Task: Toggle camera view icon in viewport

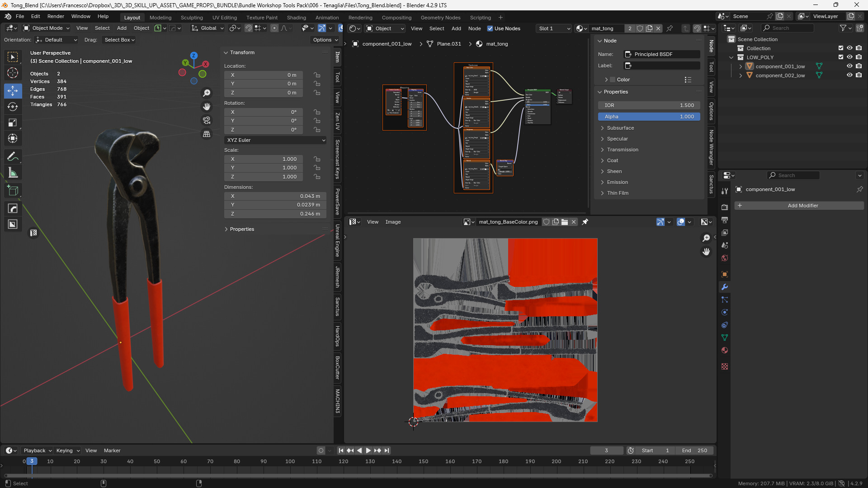Action: [x=207, y=120]
